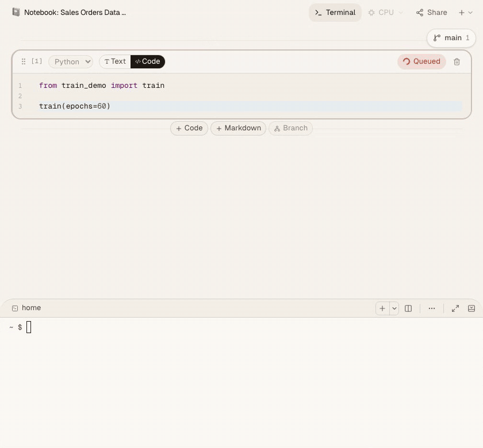Screen dimensions: 483x448
Task: Grab the cell drag handle icon
Action: tap(24, 61)
